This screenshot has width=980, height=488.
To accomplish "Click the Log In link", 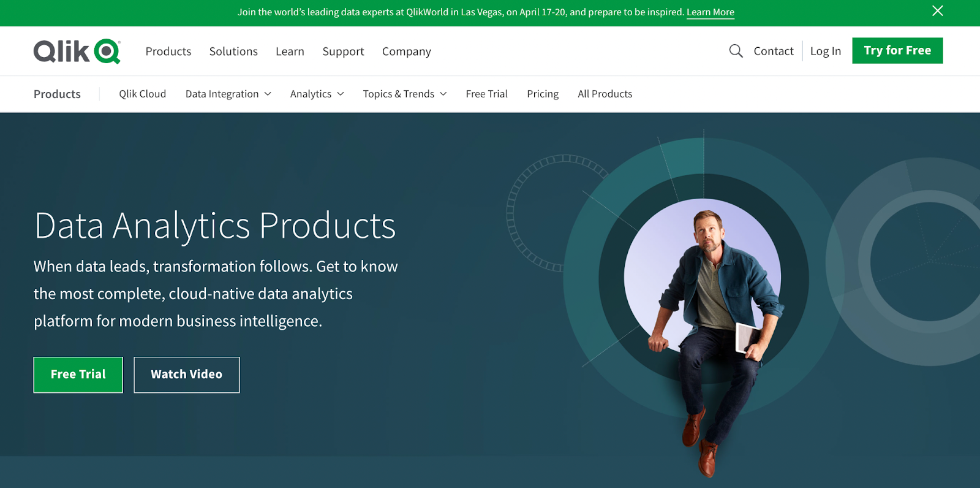I will tap(826, 51).
